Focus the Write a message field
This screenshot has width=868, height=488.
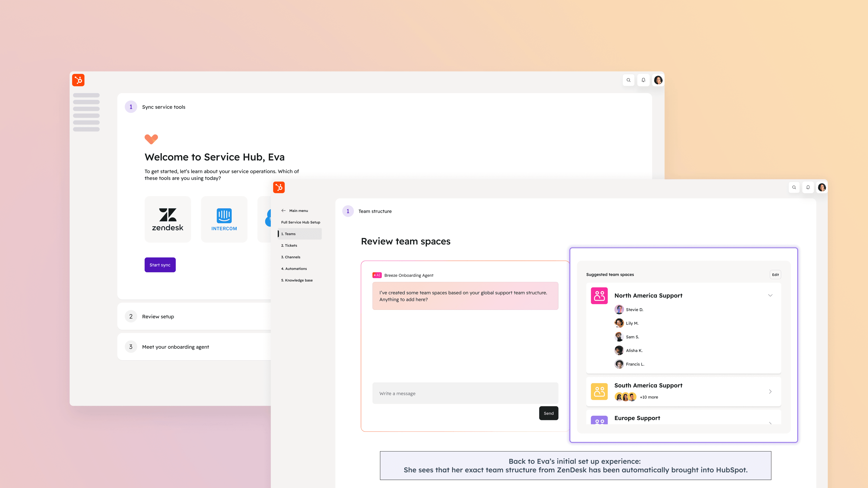tap(465, 393)
